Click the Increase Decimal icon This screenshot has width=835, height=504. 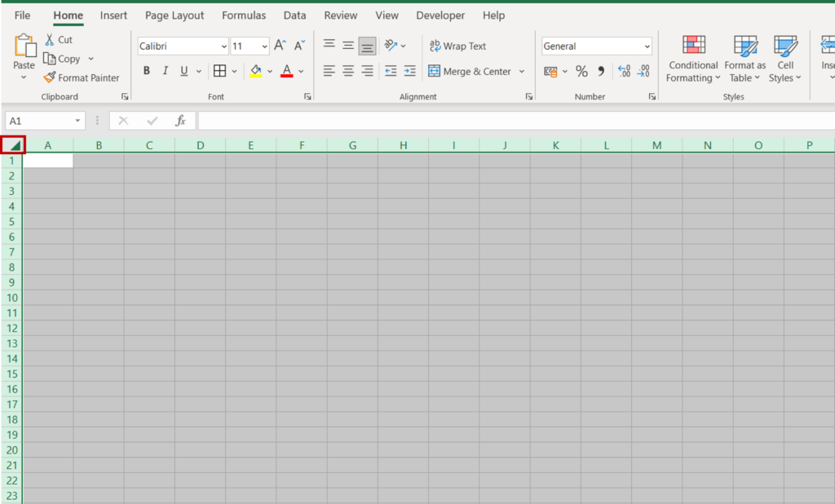624,72
